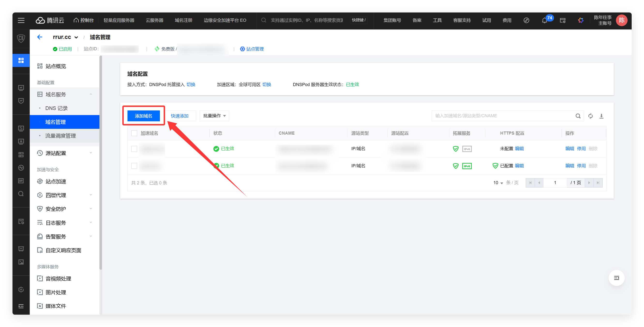
Task: Click the shield logo atop the left rail
Action: (21, 39)
